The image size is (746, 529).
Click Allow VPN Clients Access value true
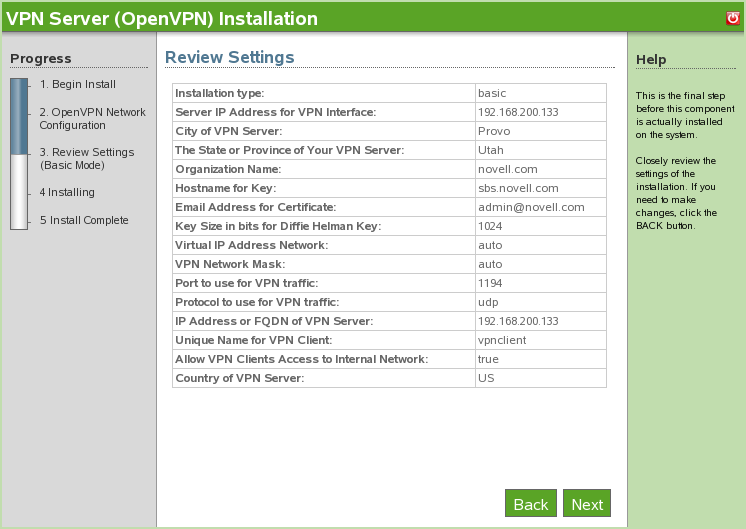pos(488,360)
